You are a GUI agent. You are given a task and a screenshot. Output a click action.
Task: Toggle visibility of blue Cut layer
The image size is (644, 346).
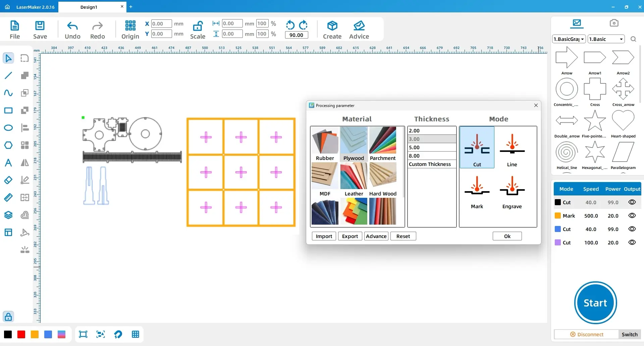pos(632,229)
